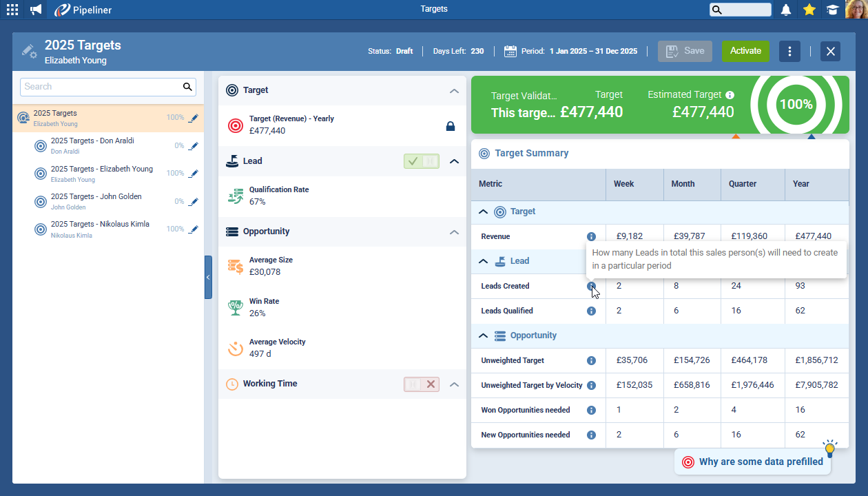The height and width of the screenshot is (496, 868).
Task: Collapse the left sidebar panel handle
Action: [x=208, y=277]
